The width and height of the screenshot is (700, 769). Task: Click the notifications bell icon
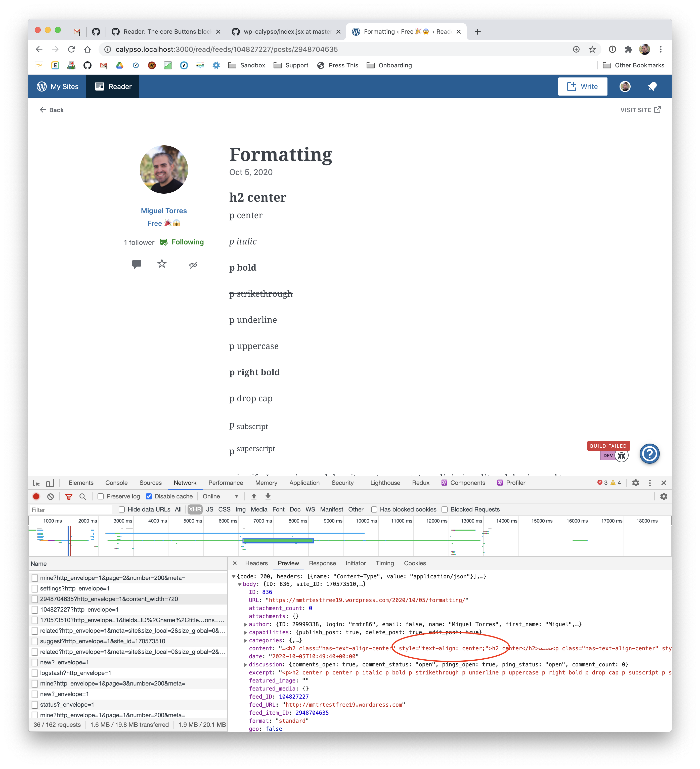[x=652, y=87]
